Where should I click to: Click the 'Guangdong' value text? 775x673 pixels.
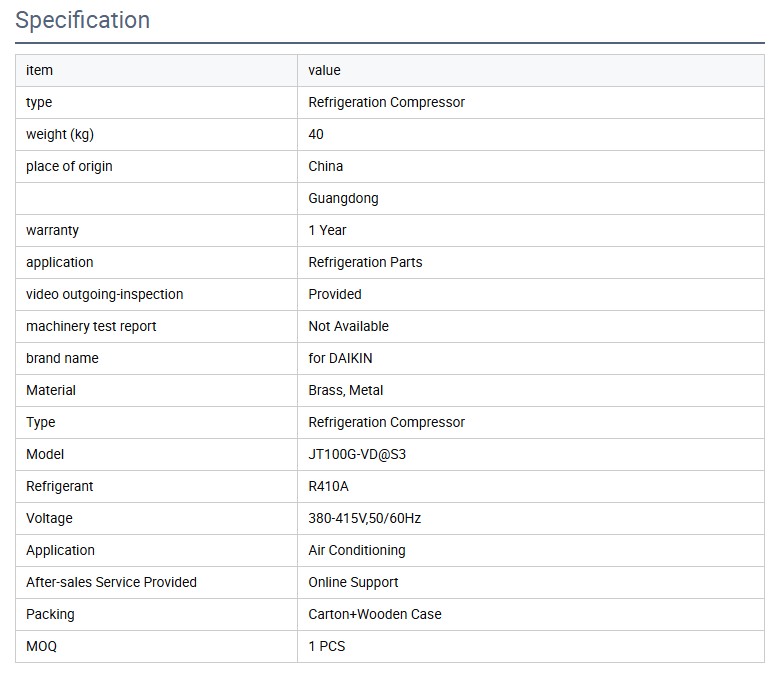343,198
